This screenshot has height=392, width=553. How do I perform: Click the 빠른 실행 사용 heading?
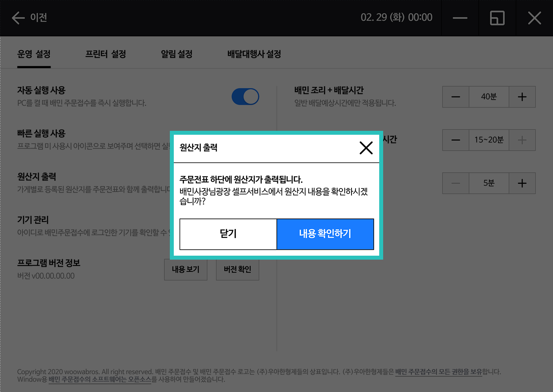tap(41, 134)
